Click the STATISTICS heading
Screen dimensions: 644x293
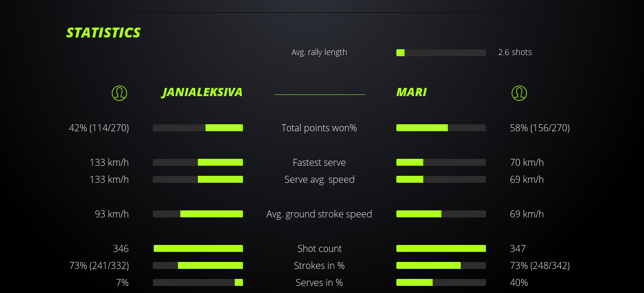coord(104,33)
